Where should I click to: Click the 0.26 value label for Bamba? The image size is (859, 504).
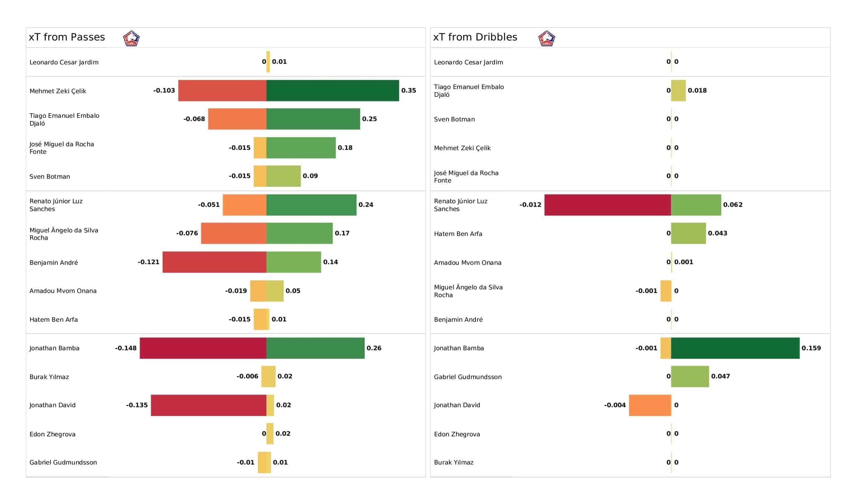pos(374,348)
